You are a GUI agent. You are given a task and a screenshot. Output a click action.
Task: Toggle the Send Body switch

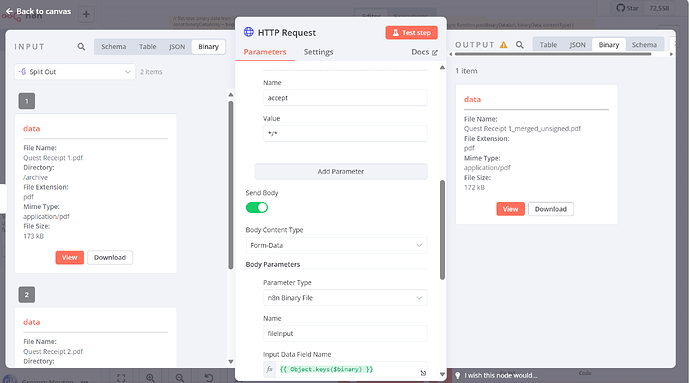coord(257,207)
